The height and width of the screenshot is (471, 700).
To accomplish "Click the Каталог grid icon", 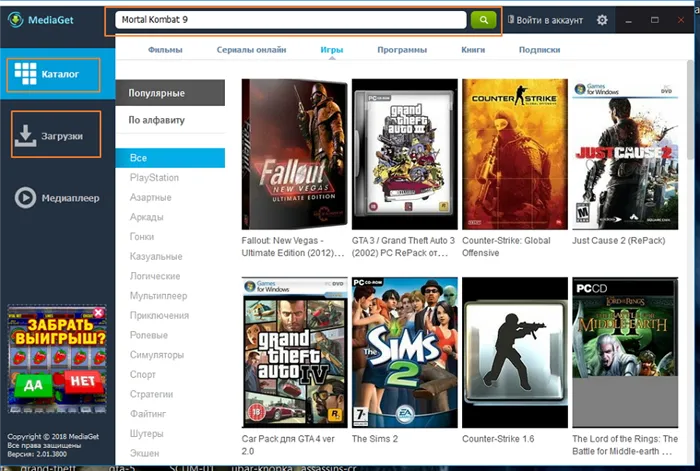I will pyautogui.click(x=25, y=74).
